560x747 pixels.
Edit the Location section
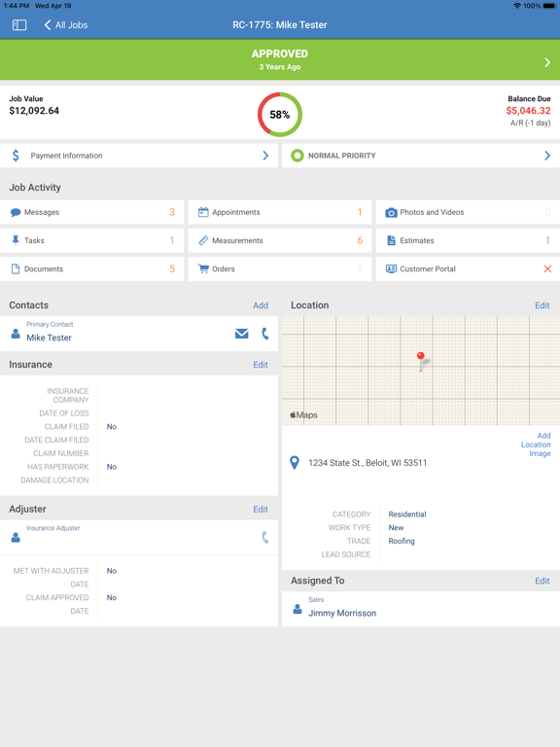point(542,305)
